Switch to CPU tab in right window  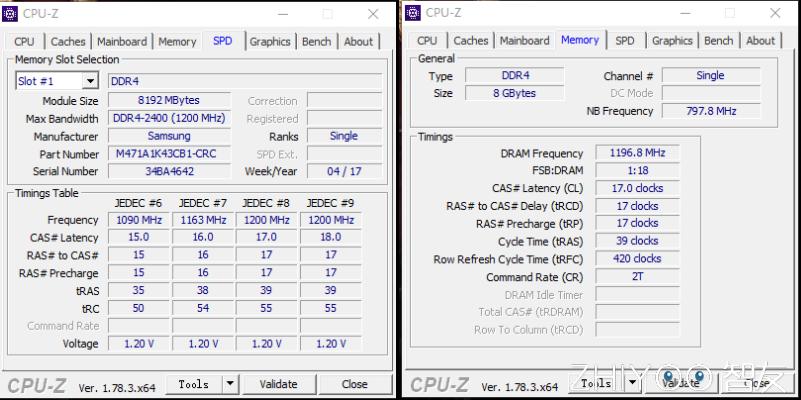[427, 41]
